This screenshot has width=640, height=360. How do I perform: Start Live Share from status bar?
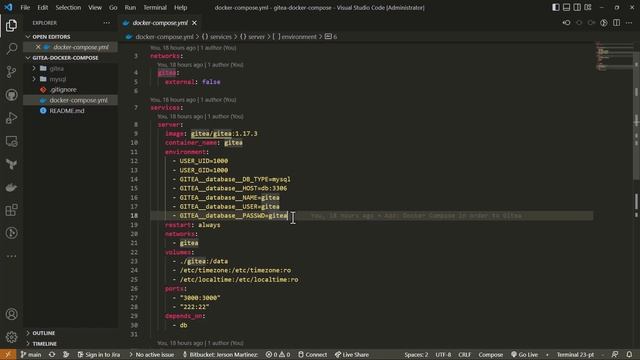(x=351, y=354)
